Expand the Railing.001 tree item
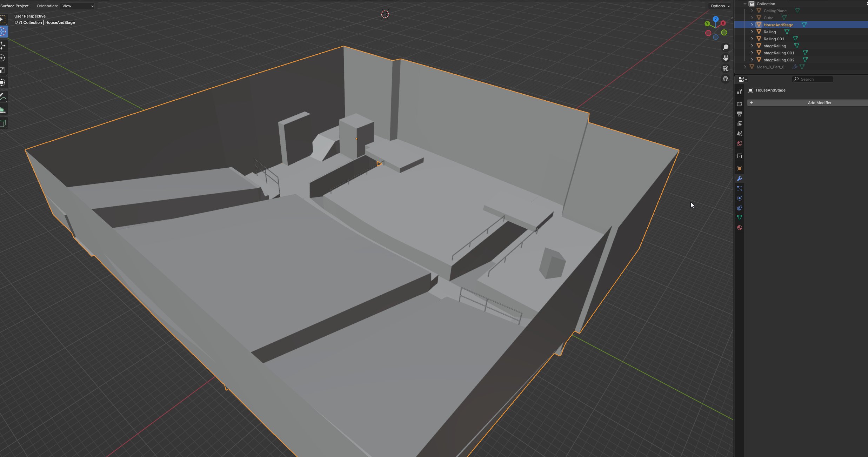This screenshot has width=868, height=457. click(x=752, y=39)
